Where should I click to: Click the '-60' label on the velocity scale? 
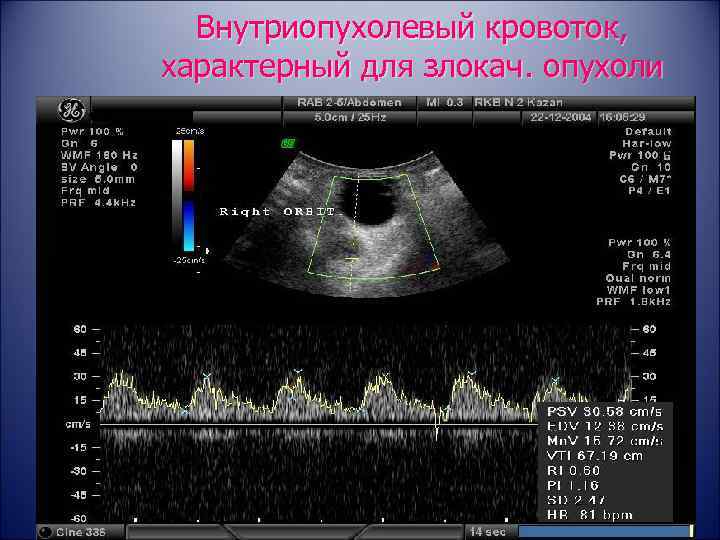click(78, 519)
